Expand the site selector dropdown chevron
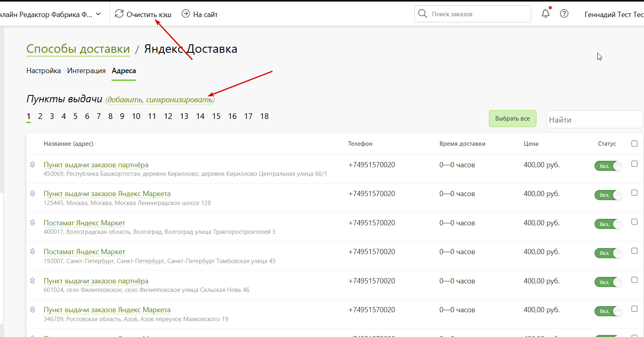This screenshot has width=644, height=337. tap(98, 14)
